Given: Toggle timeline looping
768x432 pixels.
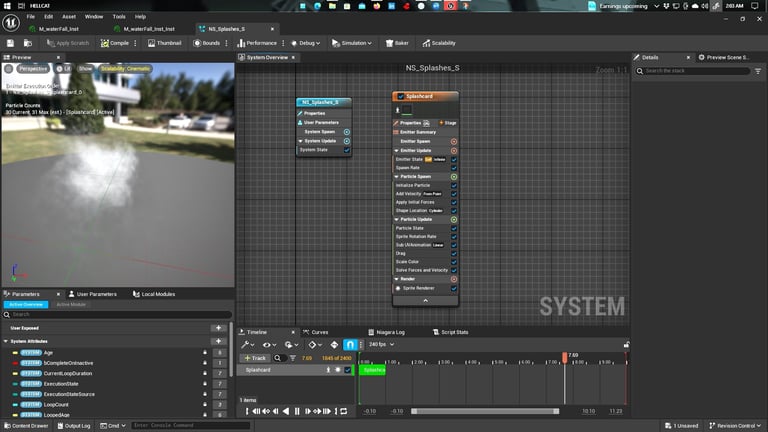Looking at the screenshot, I should [344, 411].
